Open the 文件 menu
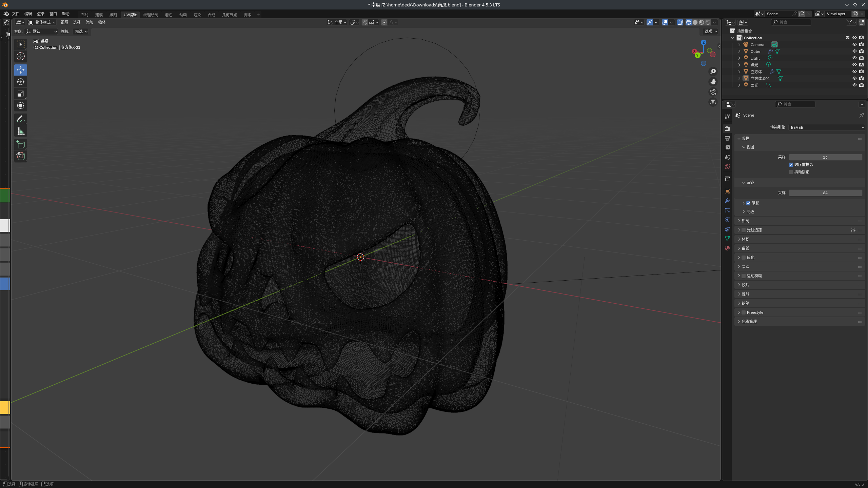Screen dimensions: 868x488 coord(16,14)
